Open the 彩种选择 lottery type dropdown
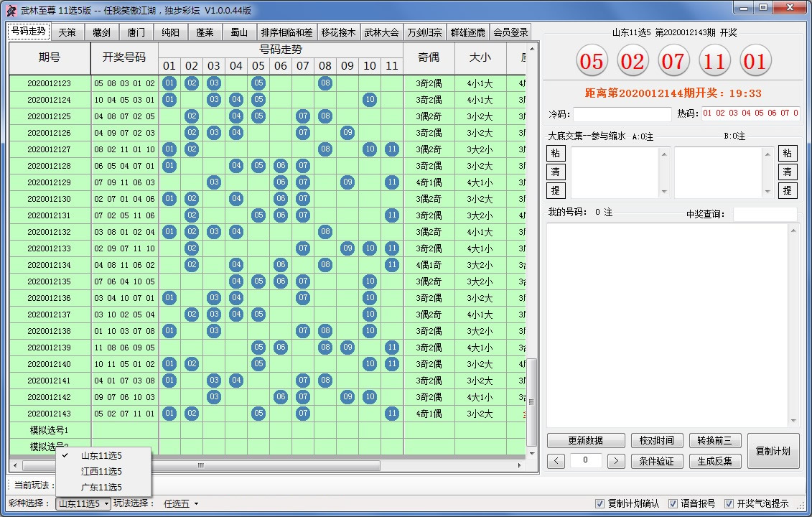 click(81, 503)
